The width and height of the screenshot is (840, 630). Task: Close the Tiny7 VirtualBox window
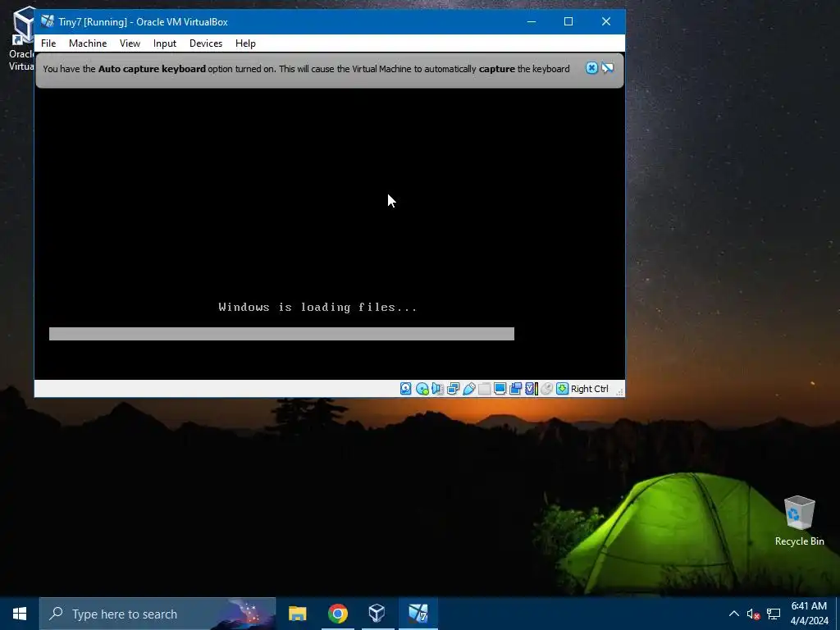click(x=606, y=21)
